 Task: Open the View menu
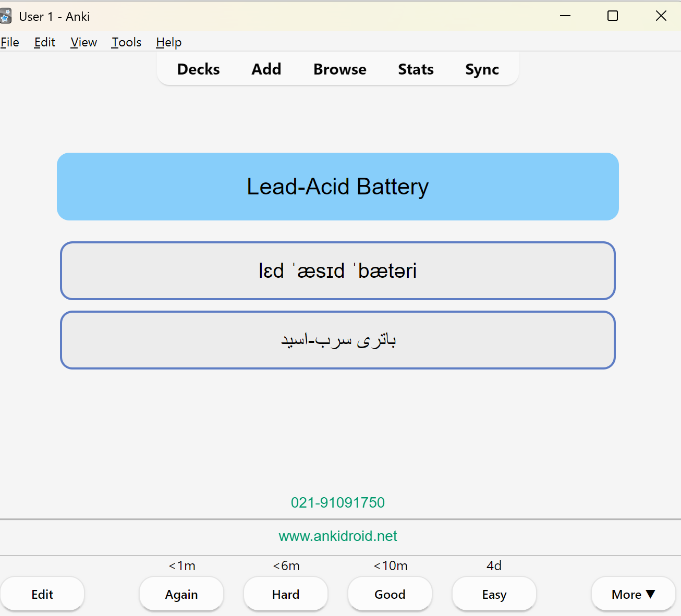[84, 42]
